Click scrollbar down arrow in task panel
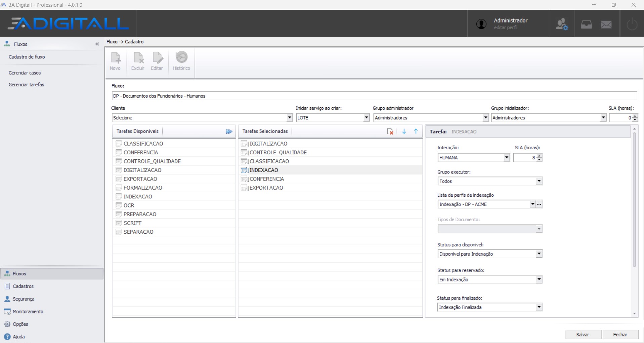This screenshot has height=343, width=644. point(634,313)
